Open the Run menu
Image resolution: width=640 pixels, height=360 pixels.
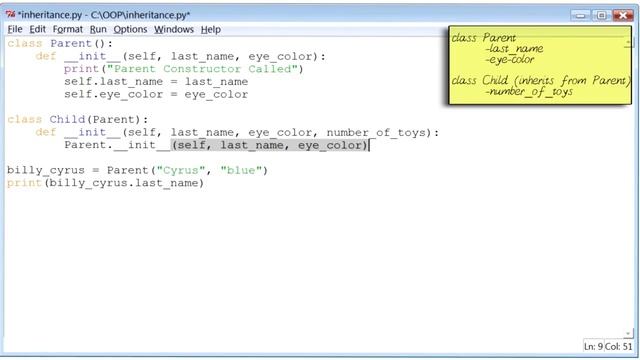[98, 29]
